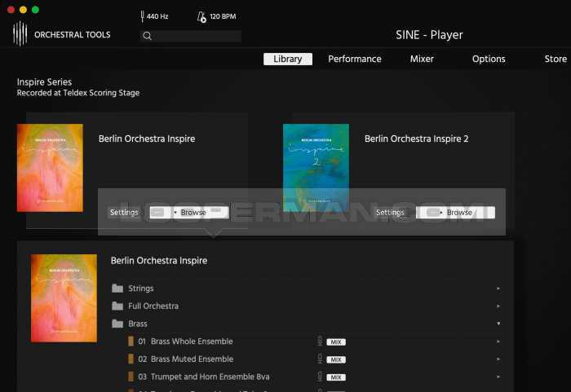Expand the 03 Trumpet and Horn Ensemble row arrow
The height and width of the screenshot is (392, 571).
[x=498, y=377]
